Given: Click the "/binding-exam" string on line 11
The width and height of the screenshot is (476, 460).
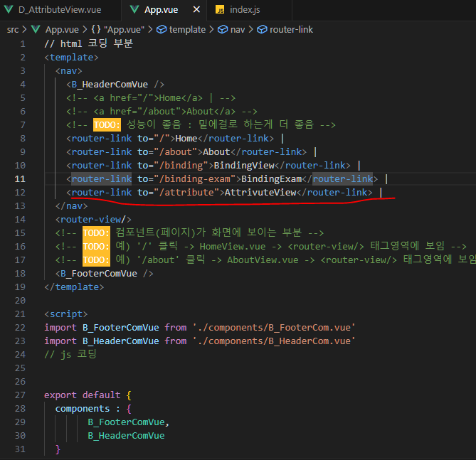Looking at the screenshot, I should [194, 179].
